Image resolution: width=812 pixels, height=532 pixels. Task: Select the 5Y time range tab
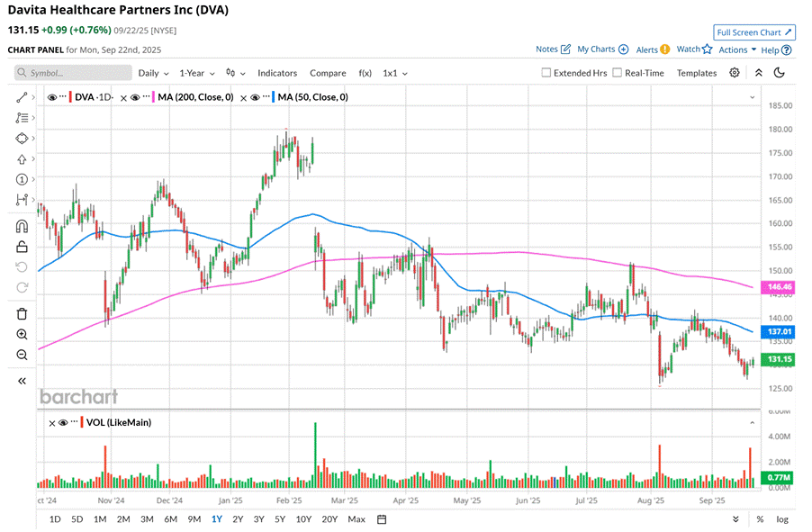281,519
